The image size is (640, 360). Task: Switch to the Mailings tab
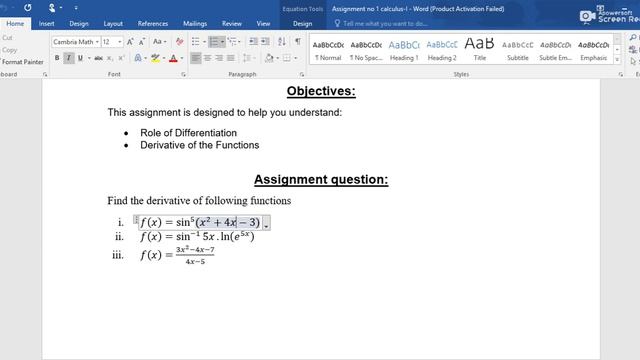pyautogui.click(x=195, y=24)
